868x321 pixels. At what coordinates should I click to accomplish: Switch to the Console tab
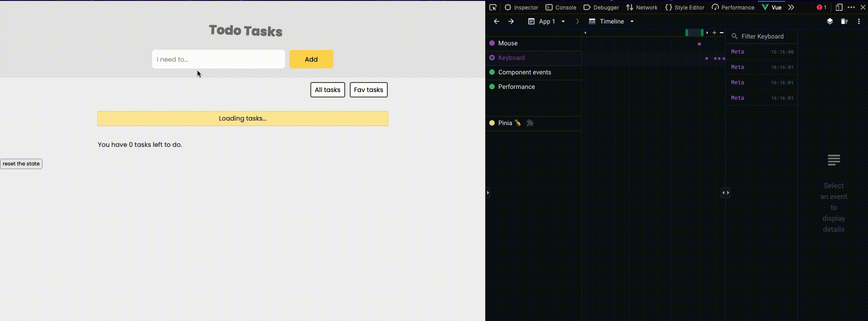tap(561, 7)
